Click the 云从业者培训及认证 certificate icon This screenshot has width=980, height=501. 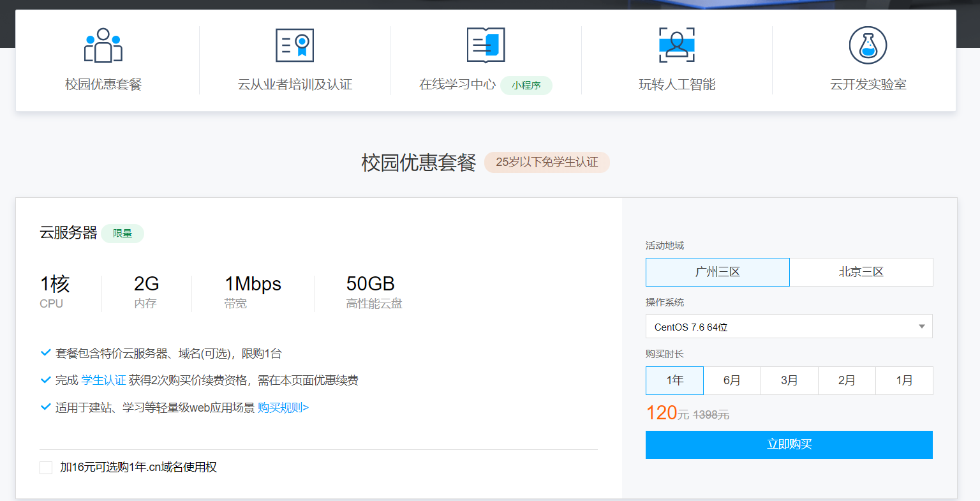click(x=295, y=45)
